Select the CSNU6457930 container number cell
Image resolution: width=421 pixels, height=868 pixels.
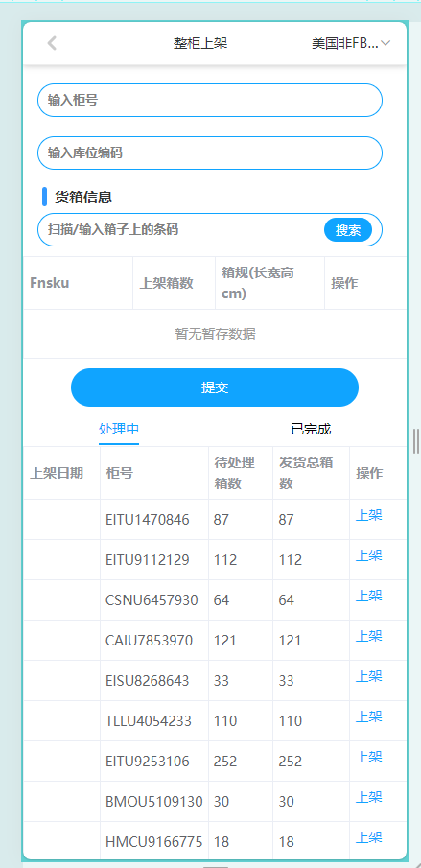pos(154,600)
